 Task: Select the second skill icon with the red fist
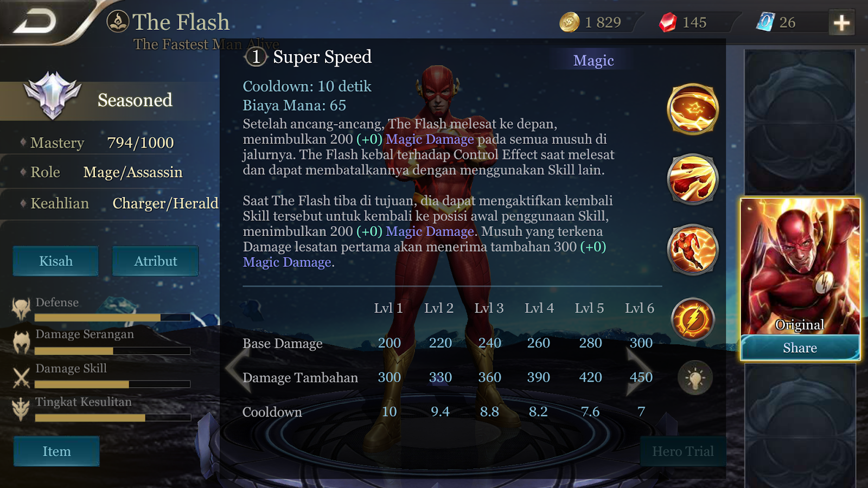point(692,179)
